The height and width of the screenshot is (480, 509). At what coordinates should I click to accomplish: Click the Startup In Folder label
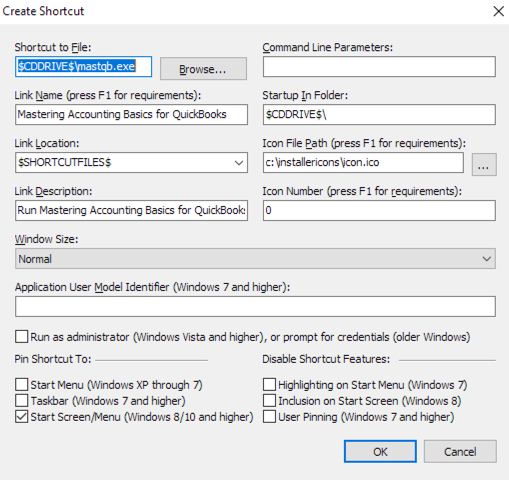pos(305,95)
